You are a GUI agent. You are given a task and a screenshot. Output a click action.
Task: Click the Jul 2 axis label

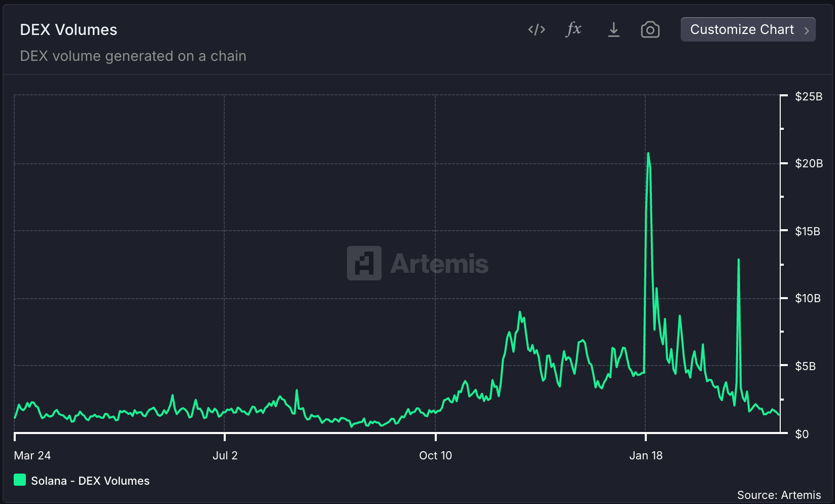225,455
